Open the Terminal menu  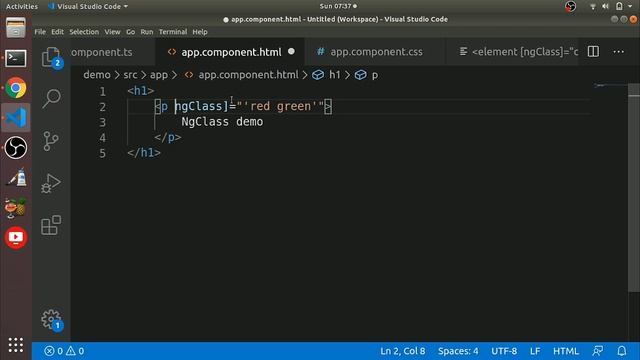pyautogui.click(x=173, y=32)
